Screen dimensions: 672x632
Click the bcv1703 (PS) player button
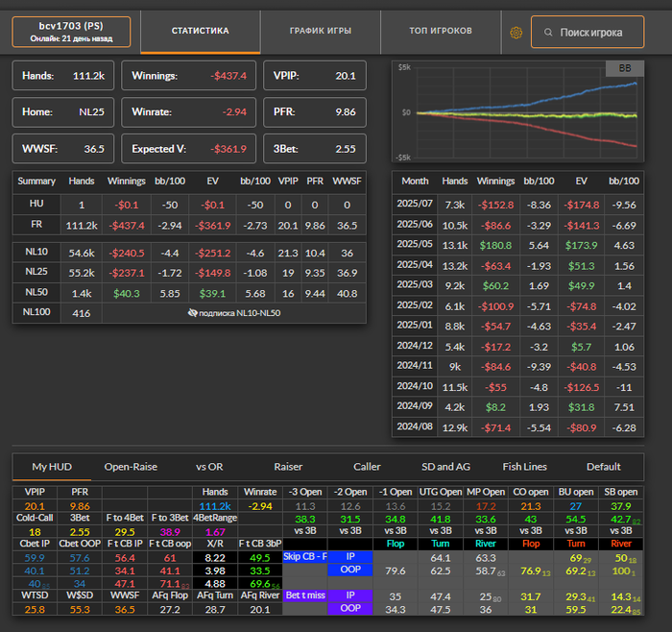tap(71, 31)
